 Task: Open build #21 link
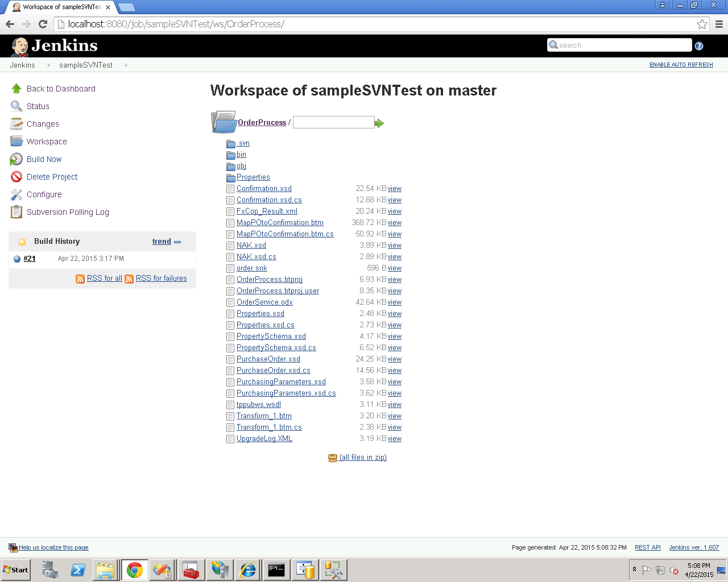(30, 259)
